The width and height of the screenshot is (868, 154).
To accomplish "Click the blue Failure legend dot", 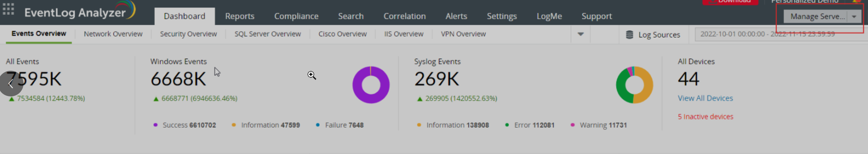I will tap(317, 125).
